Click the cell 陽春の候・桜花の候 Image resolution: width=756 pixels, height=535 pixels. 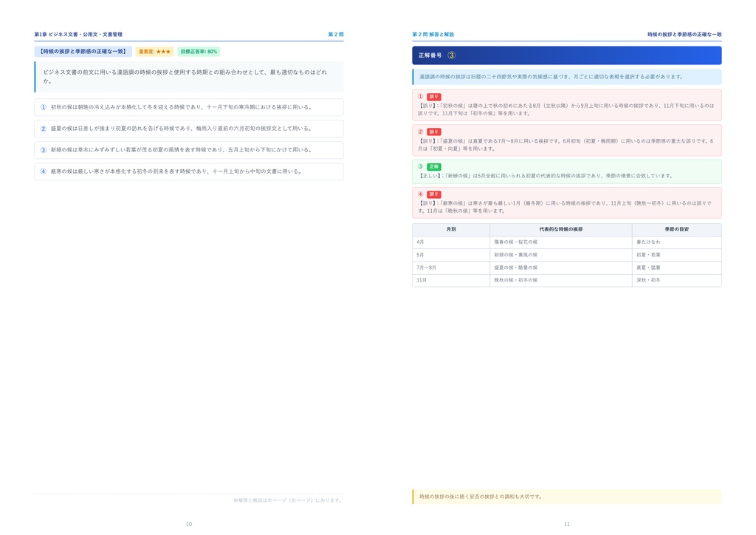tap(561, 242)
